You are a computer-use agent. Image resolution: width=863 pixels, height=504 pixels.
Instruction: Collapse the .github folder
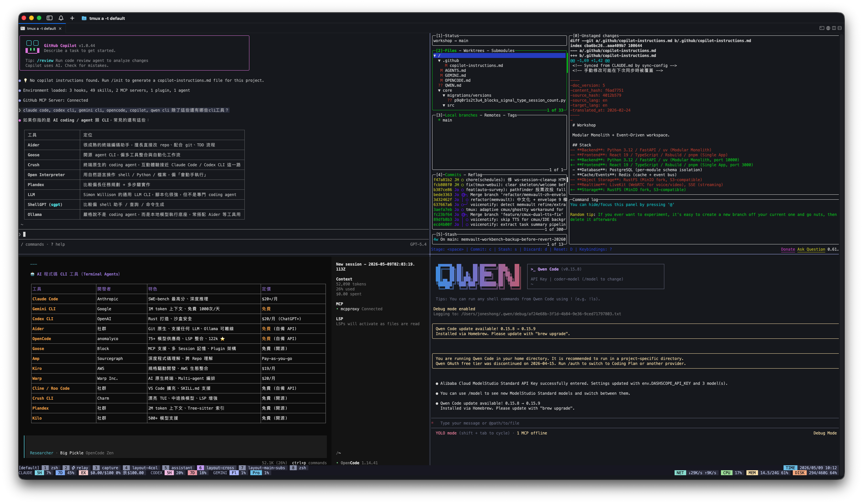pyautogui.click(x=439, y=61)
